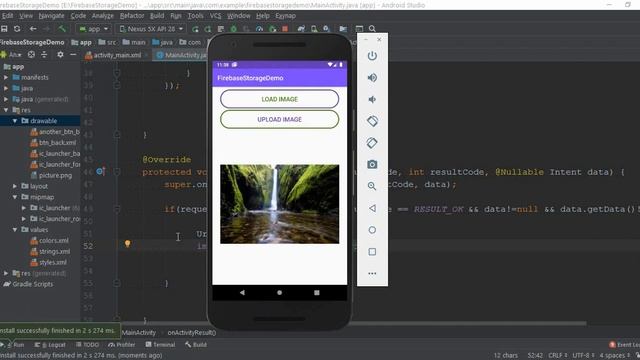Viewport: 640px width, 360px height.
Task: Click the onActivityResult() breadcrumb
Action: tap(192, 333)
